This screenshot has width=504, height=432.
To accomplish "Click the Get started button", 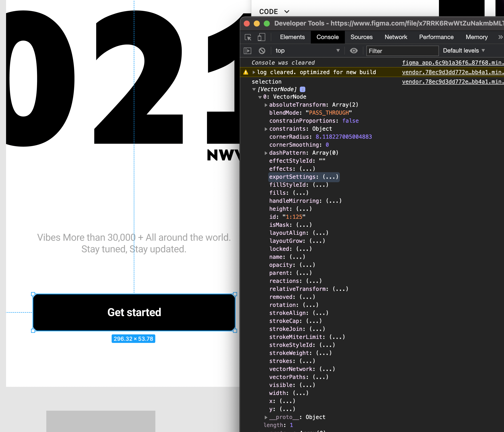I will (x=134, y=312).
